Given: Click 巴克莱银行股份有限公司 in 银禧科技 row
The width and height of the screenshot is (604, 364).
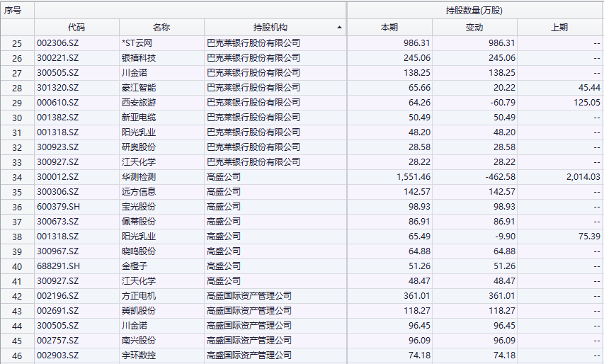Looking at the screenshot, I should pos(253,58).
